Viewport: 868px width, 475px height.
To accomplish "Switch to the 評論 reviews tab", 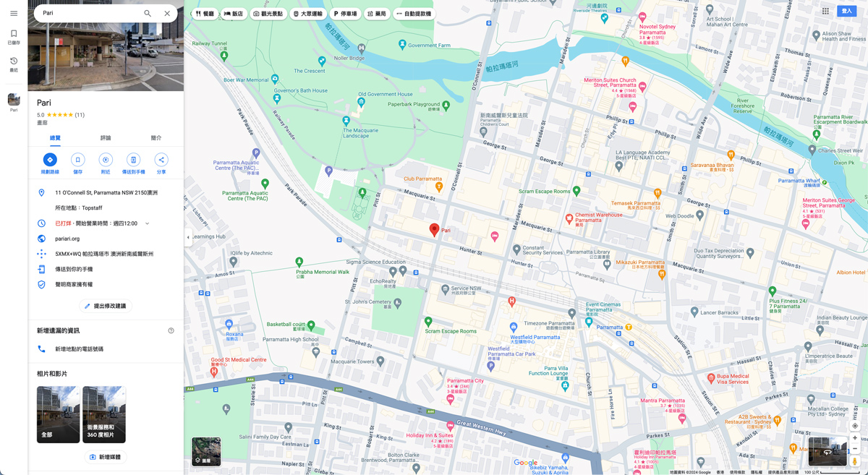I will click(106, 138).
